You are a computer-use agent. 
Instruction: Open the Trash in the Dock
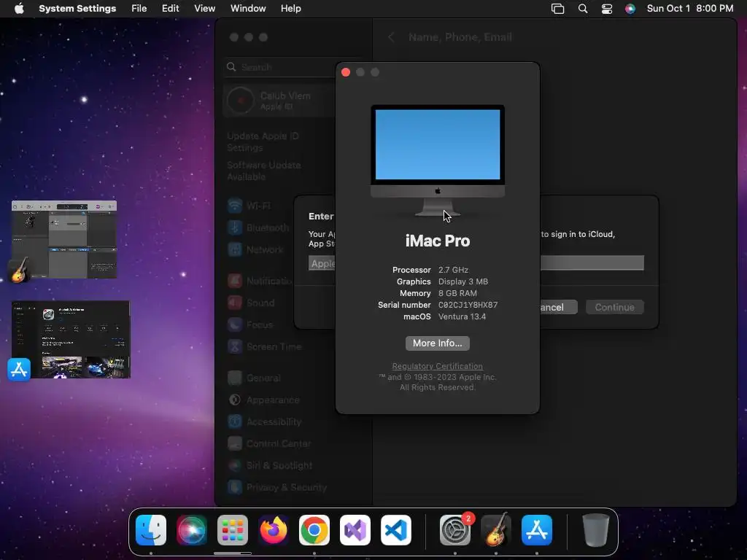pyautogui.click(x=595, y=530)
